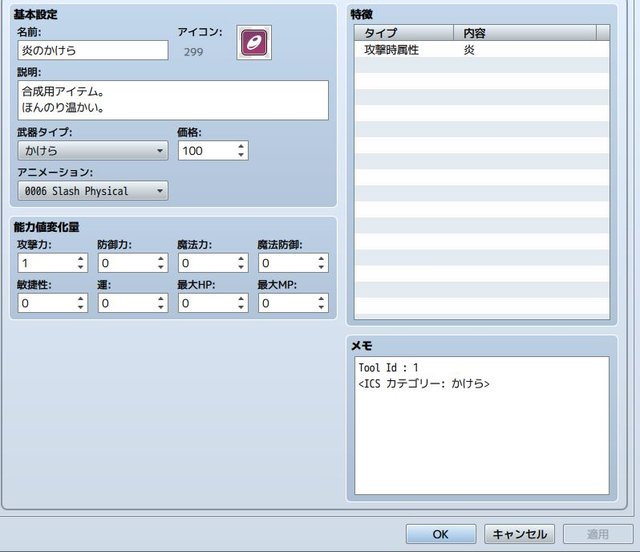Open the アニメーション dropdown showing 0006 Slash Physical
640x552 pixels.
point(93,191)
